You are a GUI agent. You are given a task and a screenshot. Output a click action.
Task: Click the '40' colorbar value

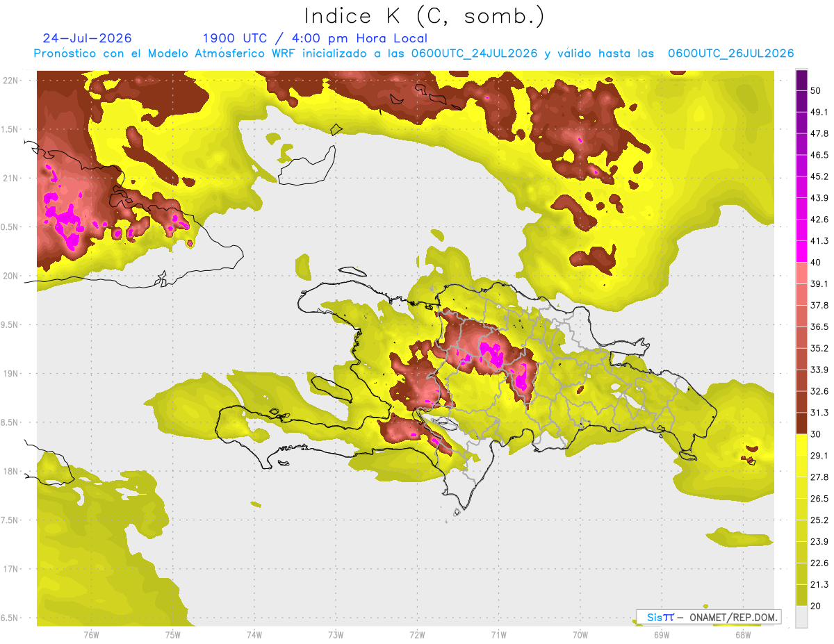(816, 263)
